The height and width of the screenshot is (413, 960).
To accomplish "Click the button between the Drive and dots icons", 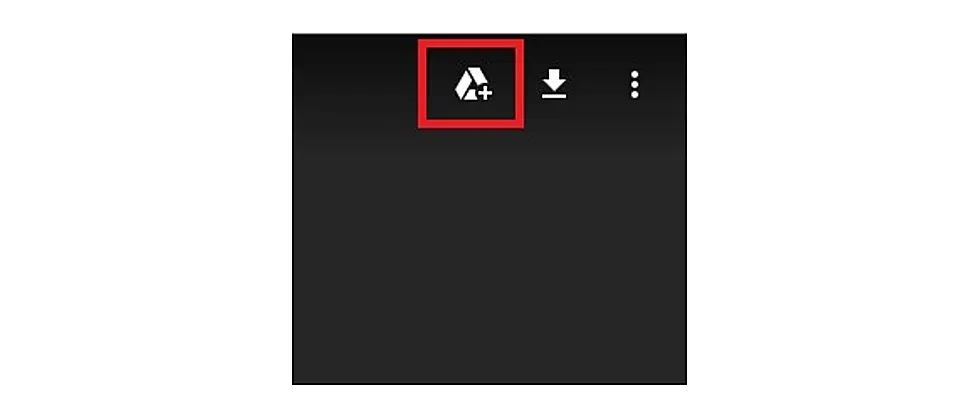I will pos(553,84).
